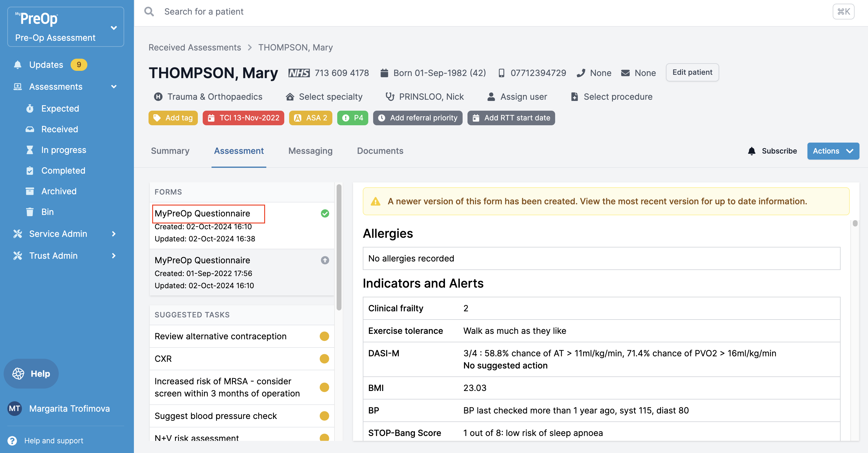The width and height of the screenshot is (868, 453).
Task: Click the Updates count badge 9
Action: [79, 65]
